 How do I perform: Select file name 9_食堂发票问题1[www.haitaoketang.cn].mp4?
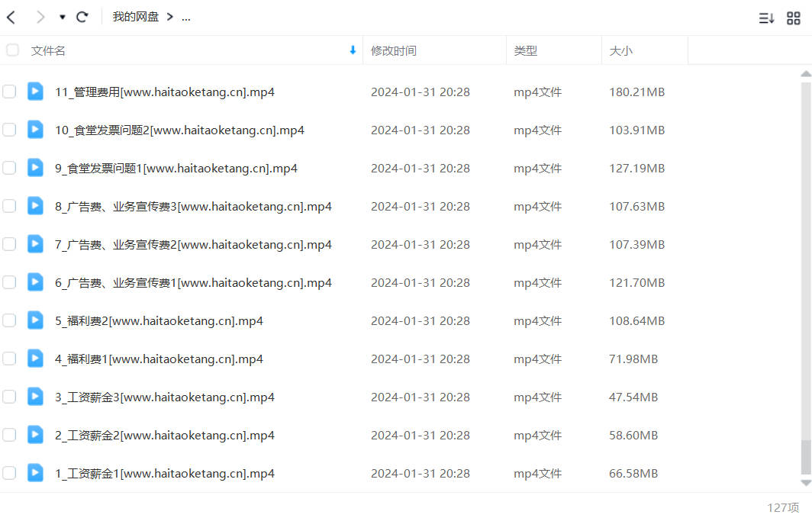(x=176, y=169)
